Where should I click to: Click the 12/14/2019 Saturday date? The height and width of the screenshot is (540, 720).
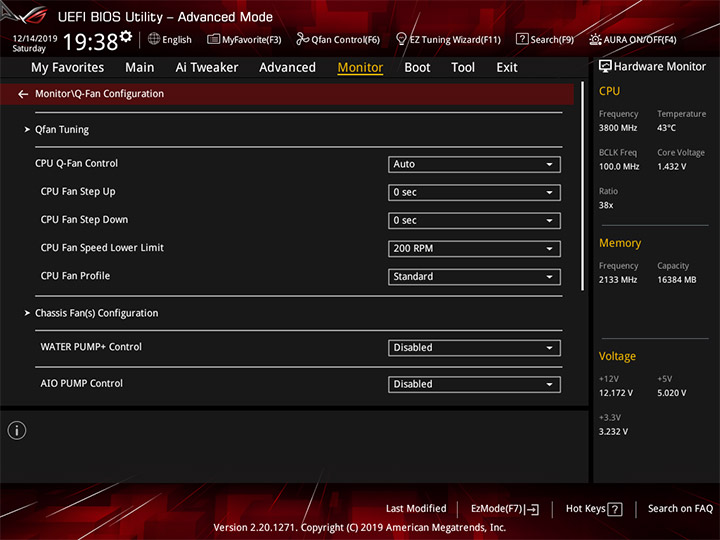(x=34, y=43)
